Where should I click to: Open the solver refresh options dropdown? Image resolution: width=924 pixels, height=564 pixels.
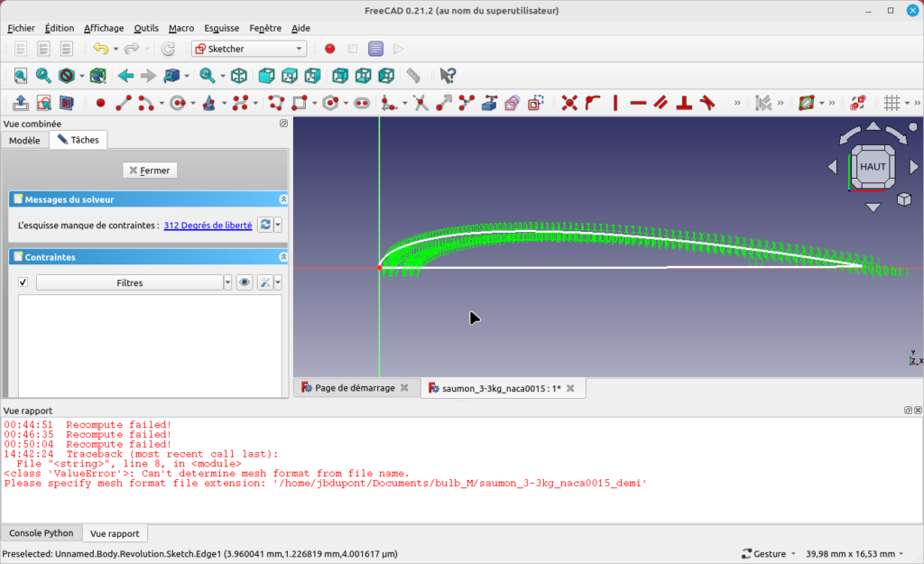pyautogui.click(x=278, y=225)
